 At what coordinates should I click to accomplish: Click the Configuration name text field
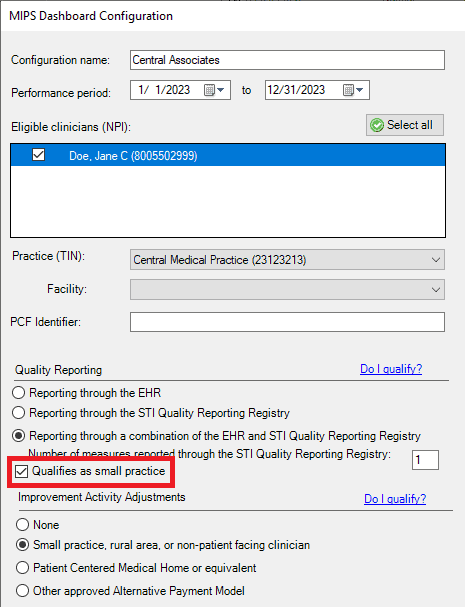[287, 60]
